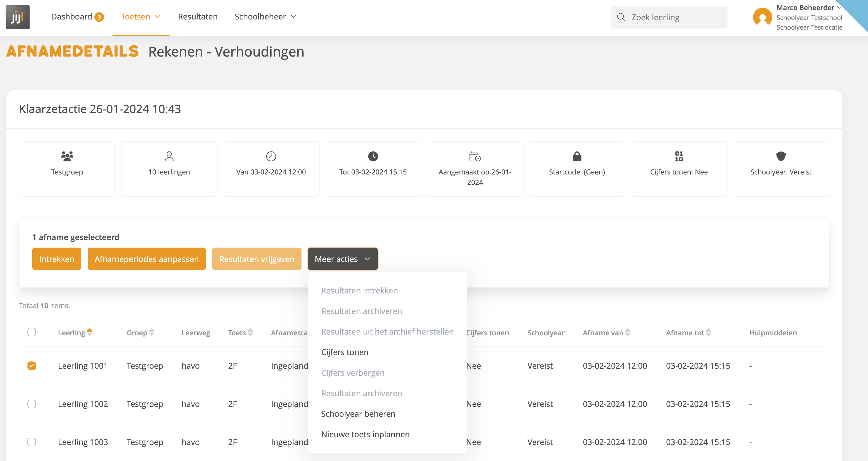
Task: Click the Leerling 1002 name cell
Action: (83, 404)
